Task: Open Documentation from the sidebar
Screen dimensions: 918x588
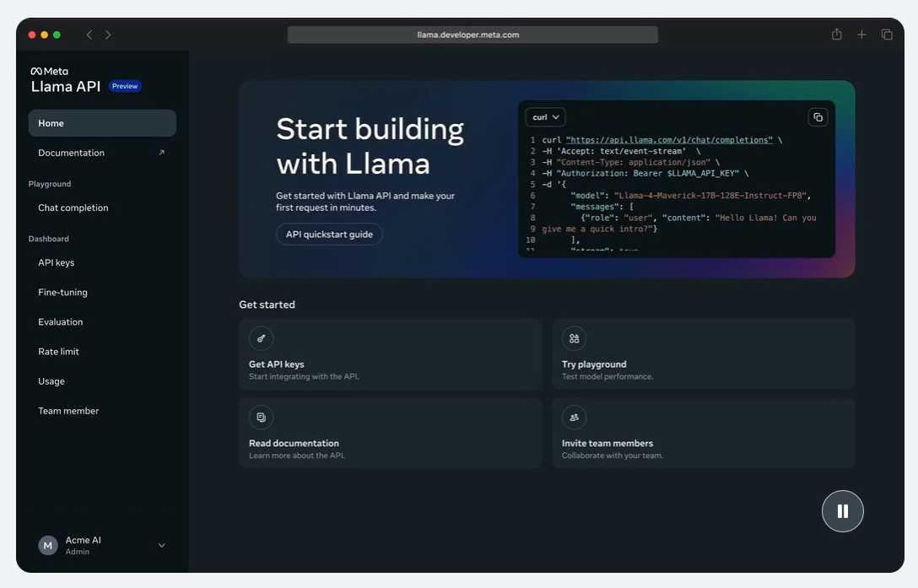Action: (x=102, y=153)
